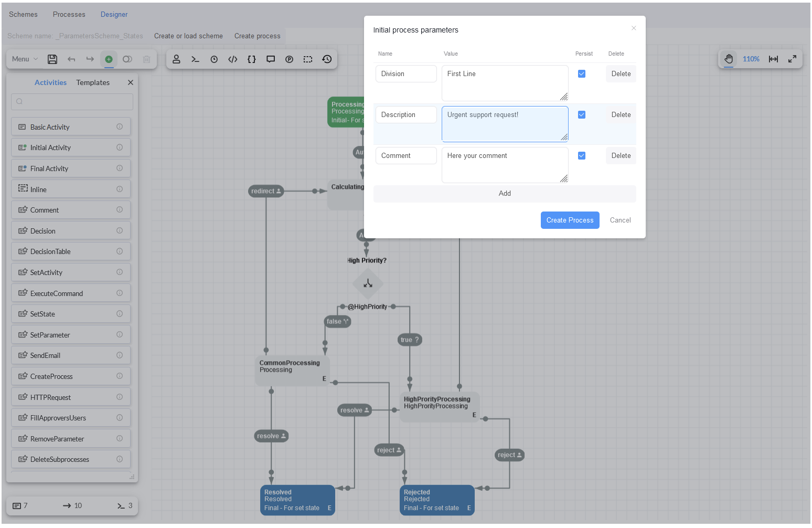
Task: Click the Urgent support request value field
Action: 505,124
